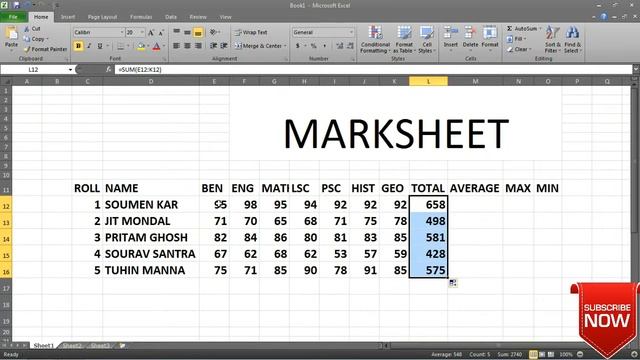Align text left

click(x=176, y=46)
